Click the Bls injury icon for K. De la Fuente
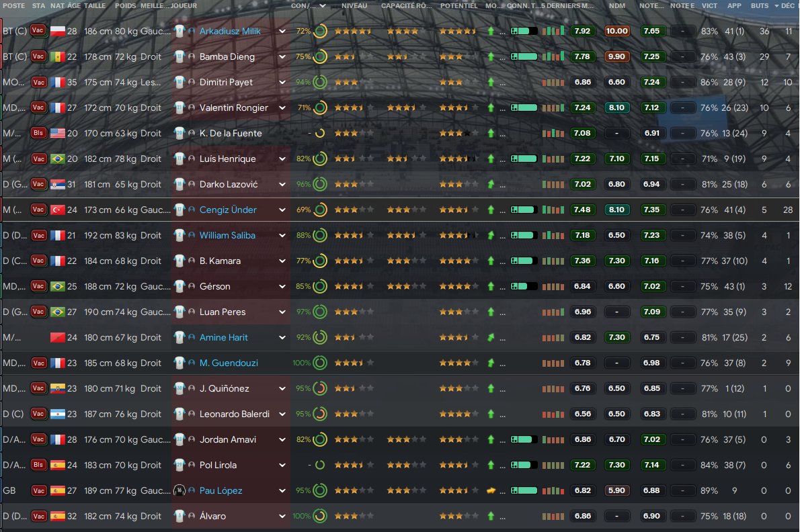800x532 pixels. (38, 133)
